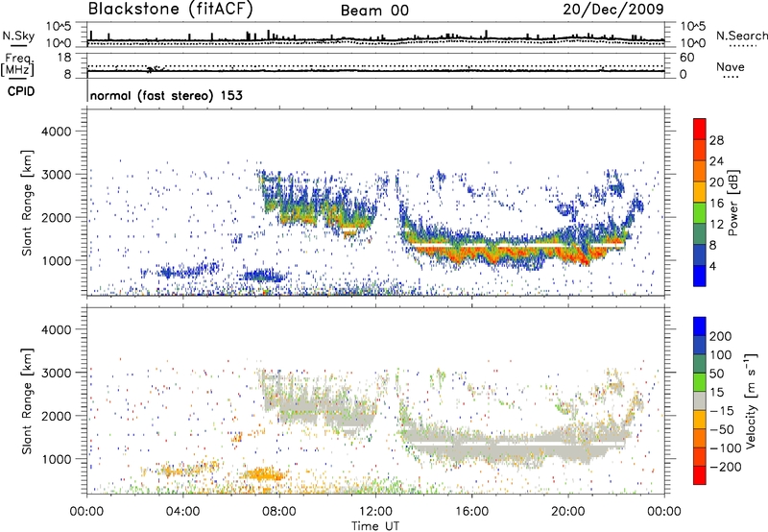Screen dimensions: 768x532
Task: Click the 'N.Sky' legend label
Action: tap(18, 36)
